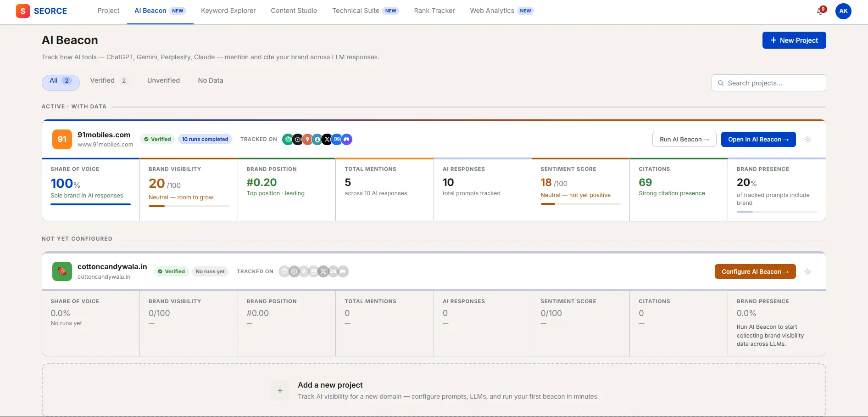Screen dimensions: 868x417
Task: Open settings gear for 91mobiles.com project
Action: point(808,140)
